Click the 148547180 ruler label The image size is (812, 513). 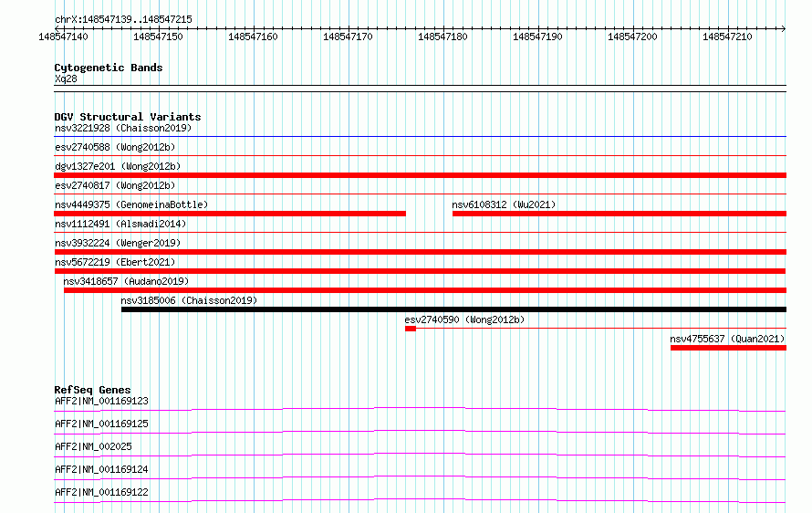click(442, 37)
